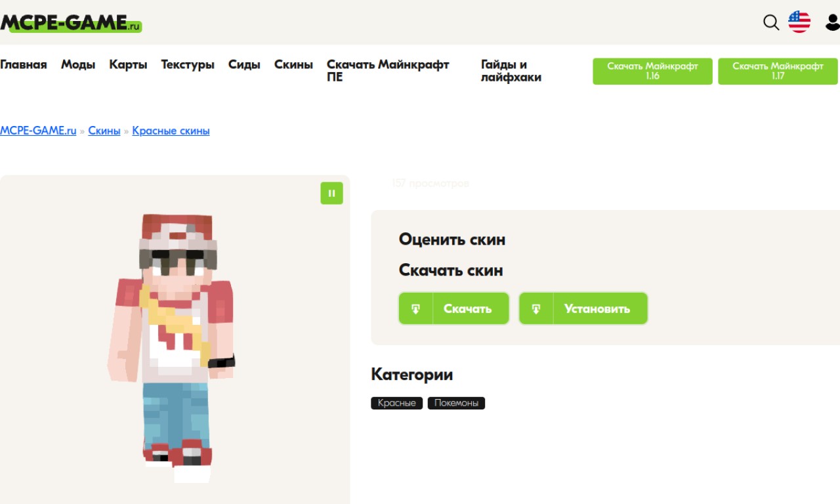Open the Моды menu item

78,64
